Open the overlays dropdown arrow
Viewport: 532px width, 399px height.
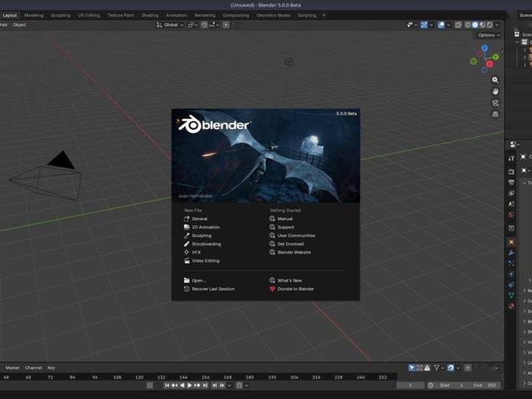coord(448,25)
